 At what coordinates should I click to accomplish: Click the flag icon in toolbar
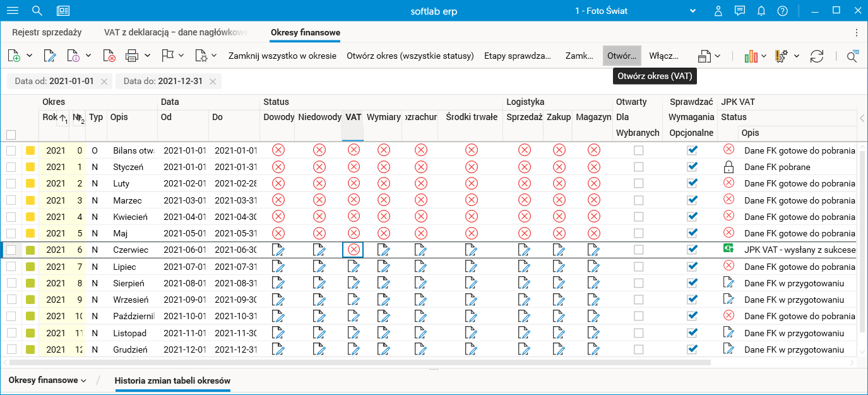167,56
